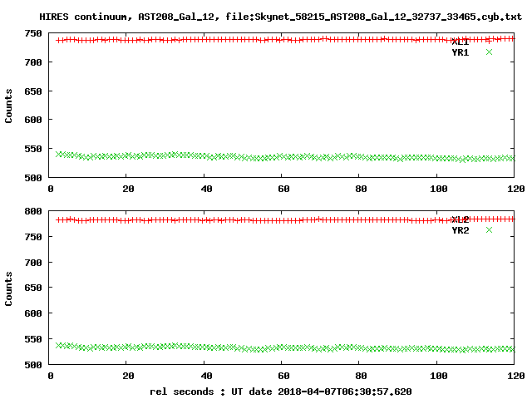Click the 80 x-axis tick under upper plot
Screen dimensions: 532x399
coord(361,189)
